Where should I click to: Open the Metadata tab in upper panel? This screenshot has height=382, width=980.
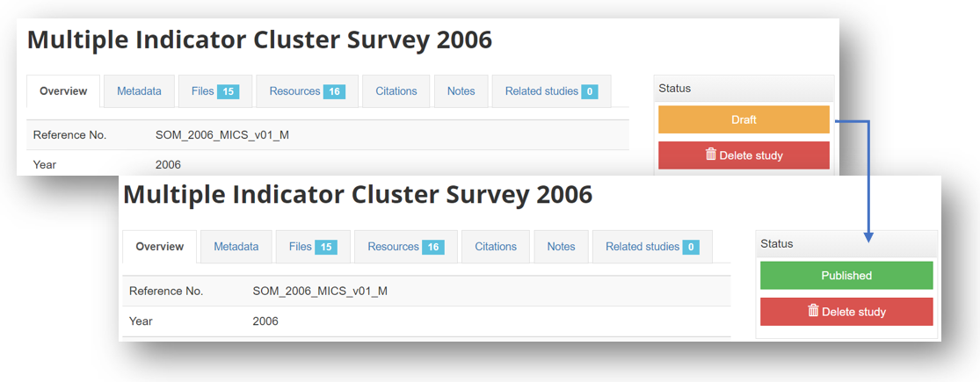click(139, 91)
